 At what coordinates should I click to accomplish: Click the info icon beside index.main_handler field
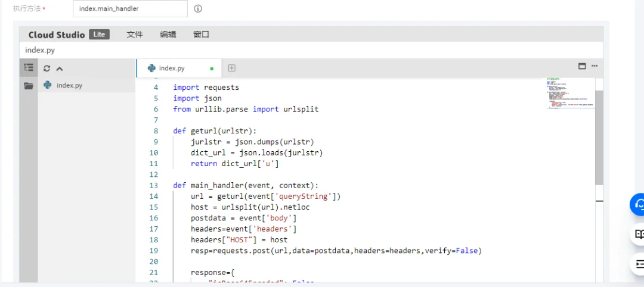(x=198, y=8)
